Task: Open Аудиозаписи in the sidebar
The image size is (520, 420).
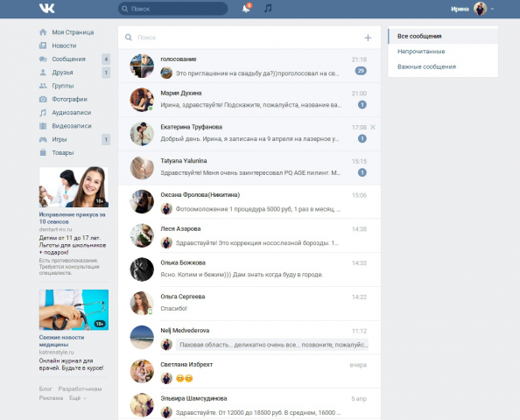Action: point(71,113)
